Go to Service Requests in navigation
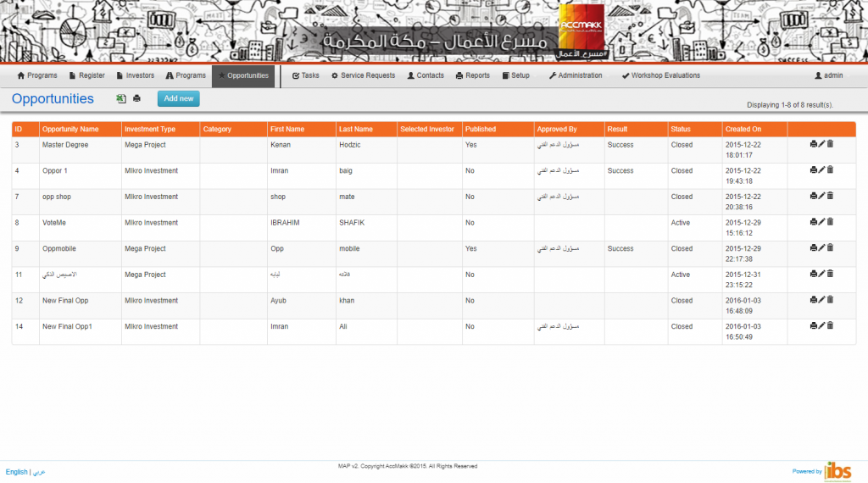This screenshot has width=868, height=483. point(363,75)
